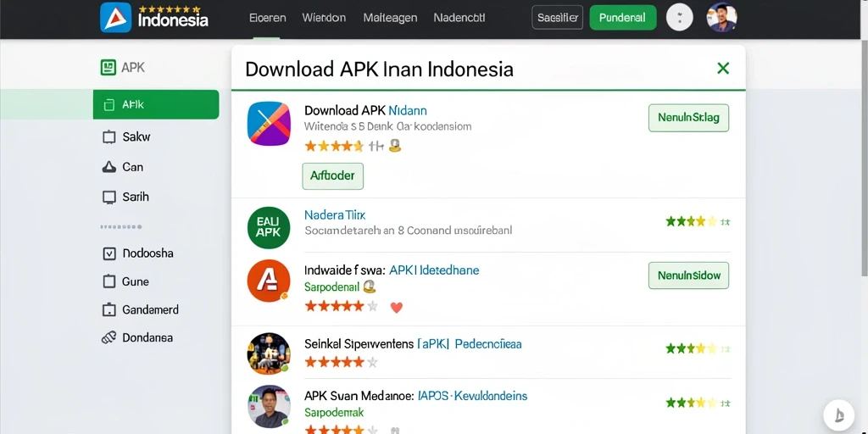Click the Saceliier header button
This screenshot has width=868, height=434.
point(558,17)
